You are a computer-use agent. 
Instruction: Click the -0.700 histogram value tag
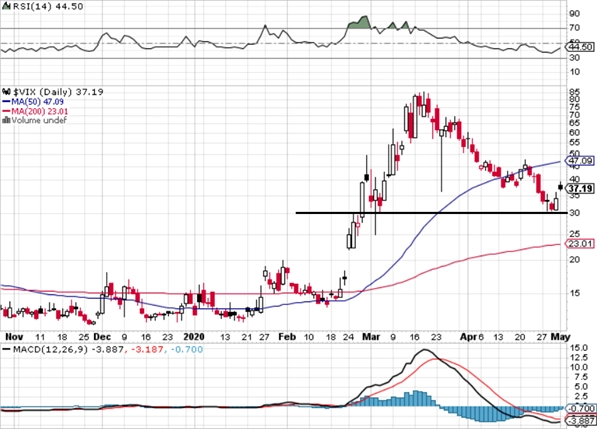580,408
